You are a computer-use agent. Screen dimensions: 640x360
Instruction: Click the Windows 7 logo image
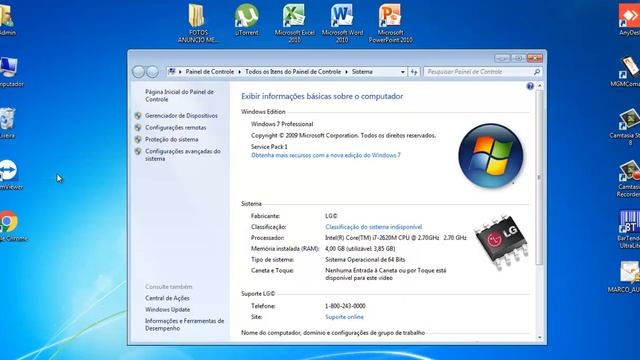click(x=490, y=156)
